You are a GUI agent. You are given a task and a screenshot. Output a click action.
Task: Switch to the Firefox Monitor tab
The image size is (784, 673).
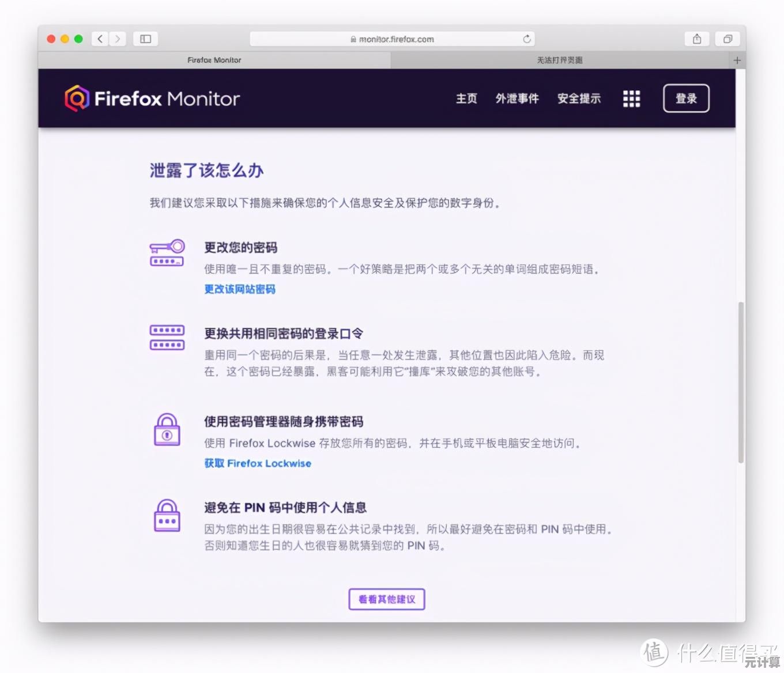click(214, 60)
